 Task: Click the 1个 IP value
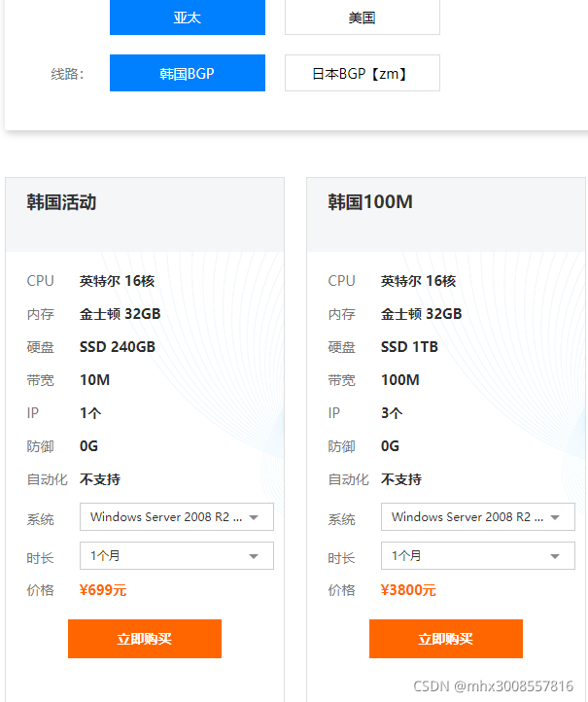pos(90,413)
